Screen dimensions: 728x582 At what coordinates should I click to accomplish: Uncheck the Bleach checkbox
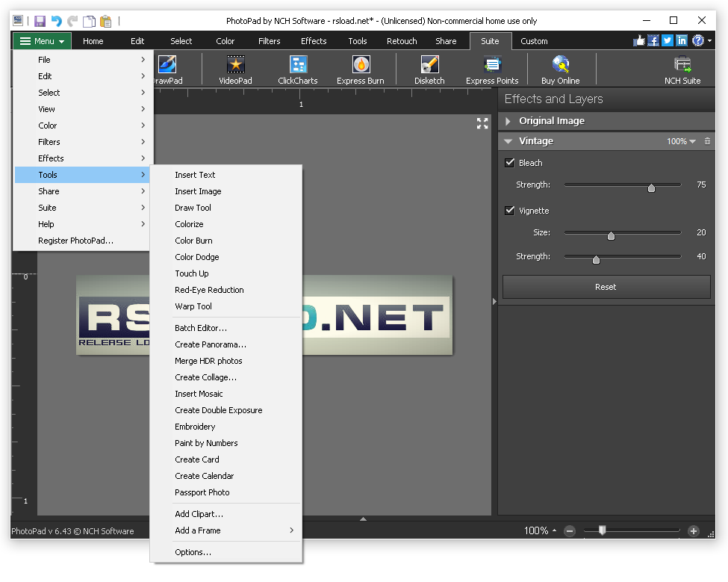point(509,163)
